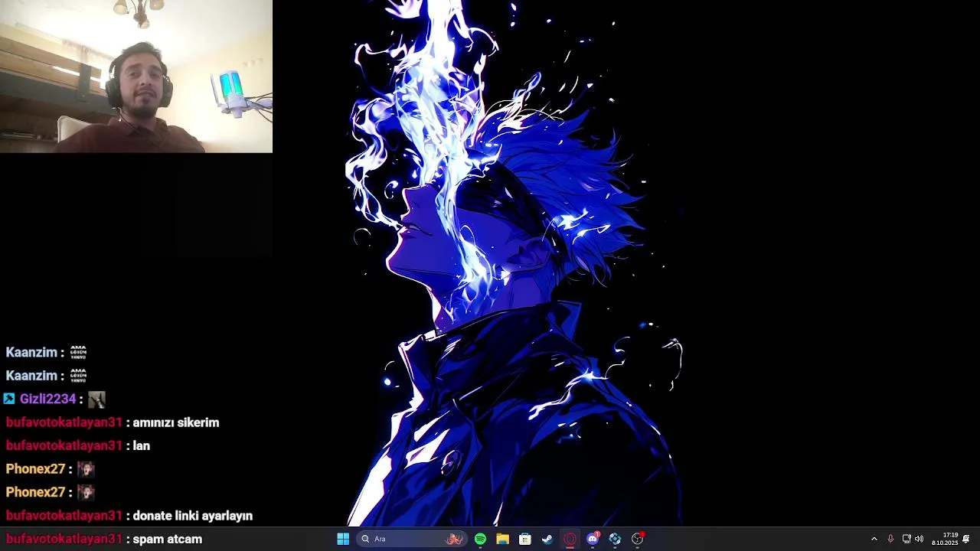Open Steam from the taskbar
The width and height of the screenshot is (980, 551).
pos(547,539)
